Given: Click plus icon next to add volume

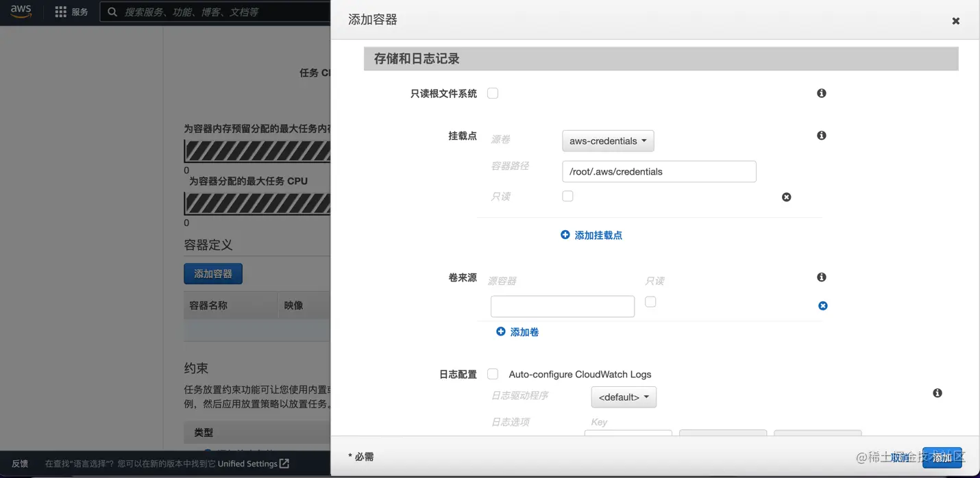Looking at the screenshot, I should 501,331.
